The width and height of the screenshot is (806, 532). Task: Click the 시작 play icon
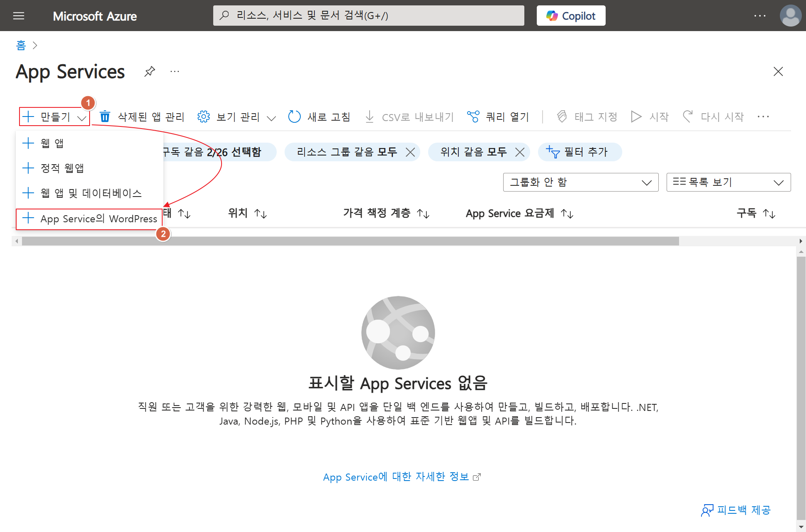point(636,117)
